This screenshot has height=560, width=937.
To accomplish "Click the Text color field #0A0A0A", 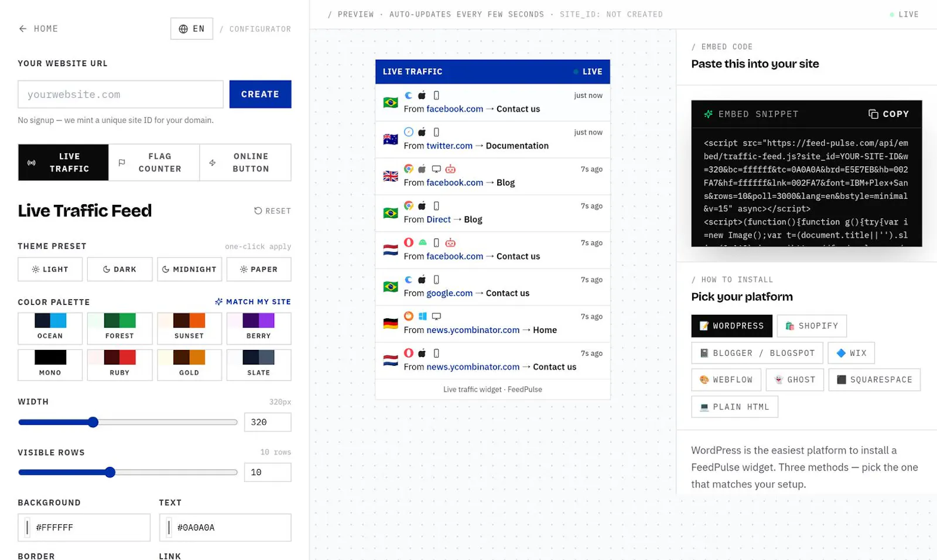I will pos(225,527).
